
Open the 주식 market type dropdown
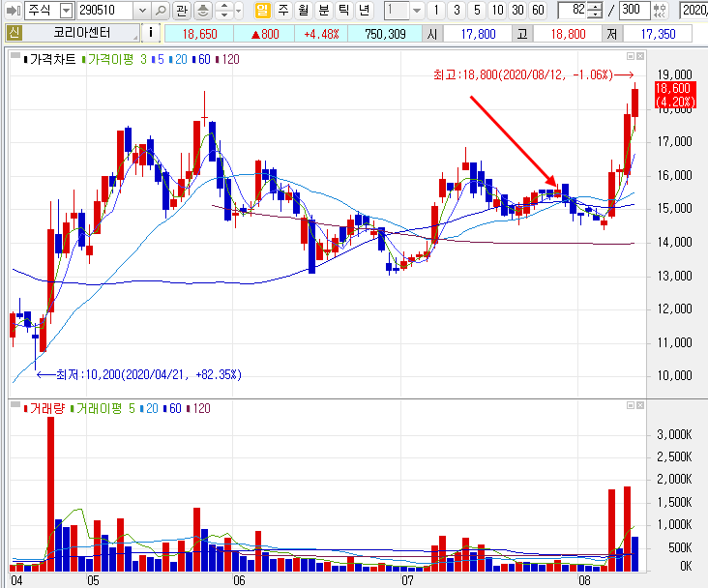tap(66, 10)
